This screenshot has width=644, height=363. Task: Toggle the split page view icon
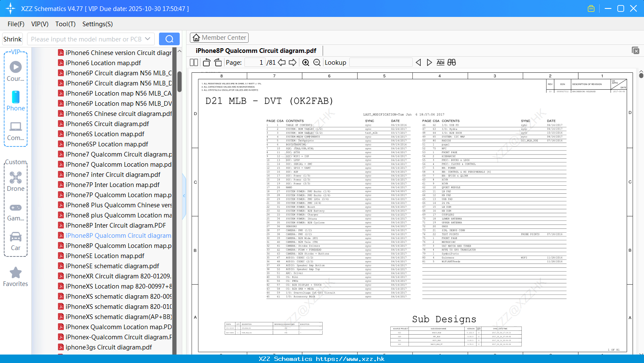pos(194,63)
